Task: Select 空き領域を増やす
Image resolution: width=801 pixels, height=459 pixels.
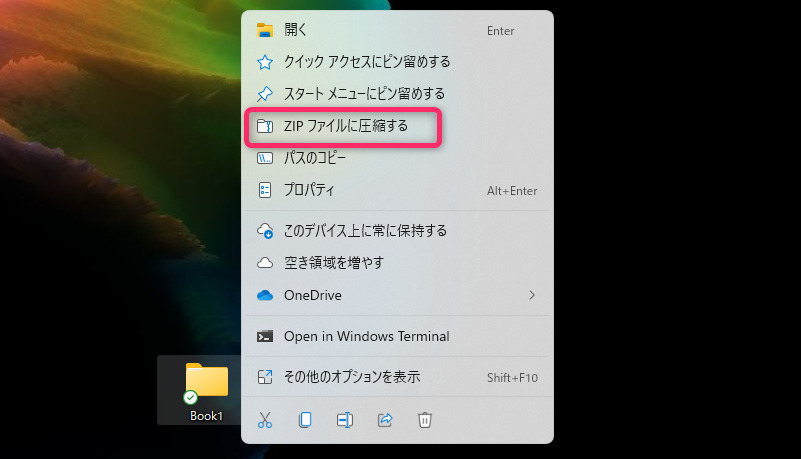Action: [x=397, y=263]
